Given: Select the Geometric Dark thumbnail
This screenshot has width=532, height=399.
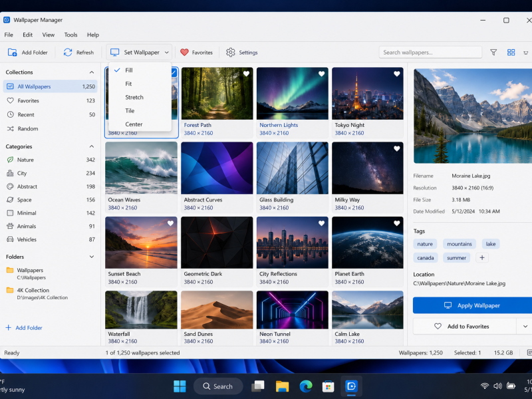Looking at the screenshot, I should click(x=217, y=243).
